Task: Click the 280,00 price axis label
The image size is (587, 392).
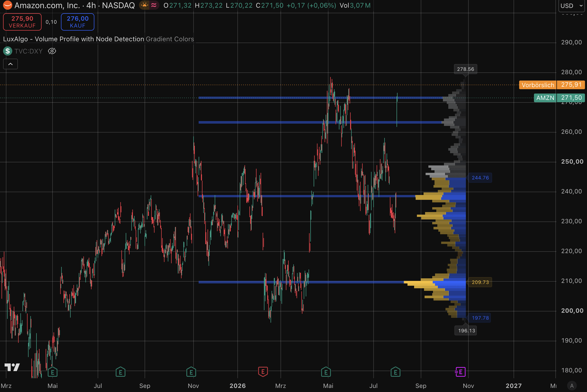Action: (571, 72)
